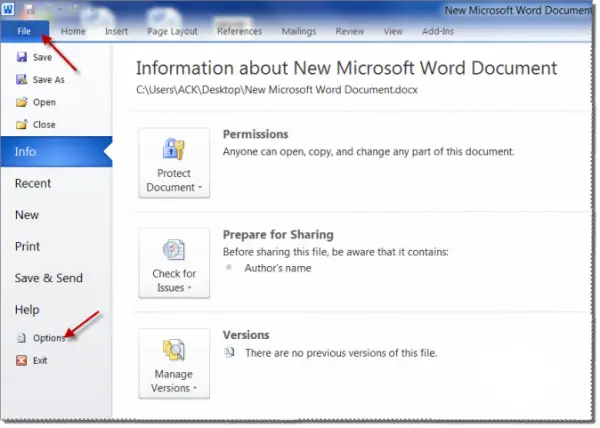The height and width of the screenshot is (428, 600).
Task: Switch to the View tab
Action: [x=393, y=31]
